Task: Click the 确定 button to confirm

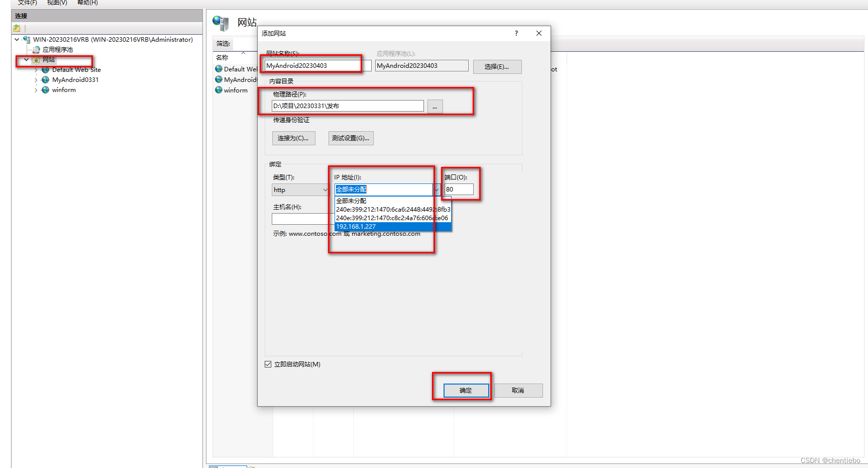Action: (466, 390)
